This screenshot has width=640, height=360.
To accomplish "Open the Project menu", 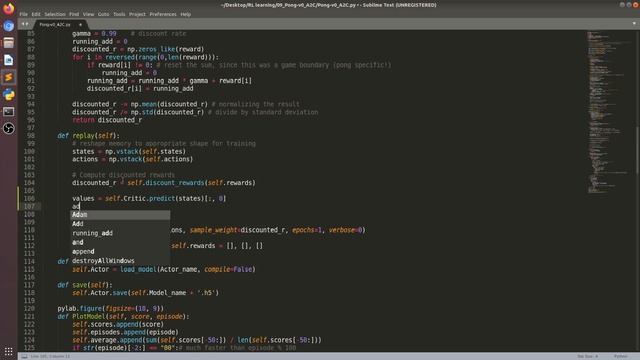I will [x=137, y=14].
